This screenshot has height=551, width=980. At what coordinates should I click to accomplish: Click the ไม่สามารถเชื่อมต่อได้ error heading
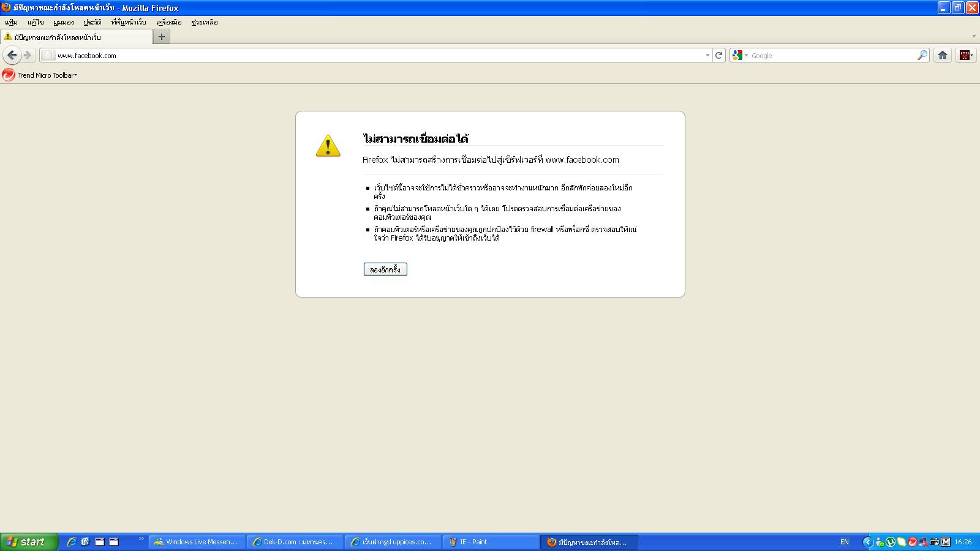[x=416, y=138]
